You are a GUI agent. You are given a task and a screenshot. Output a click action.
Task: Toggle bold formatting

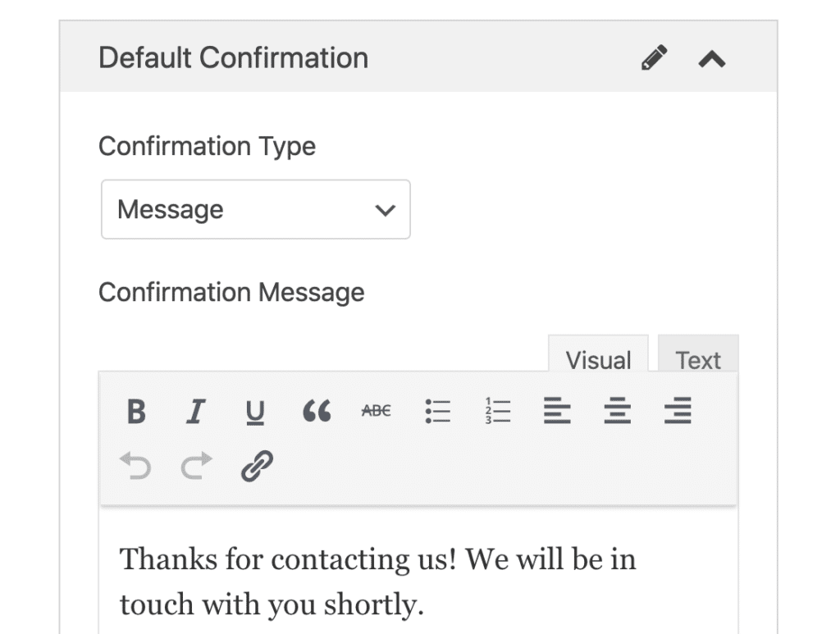(136, 411)
